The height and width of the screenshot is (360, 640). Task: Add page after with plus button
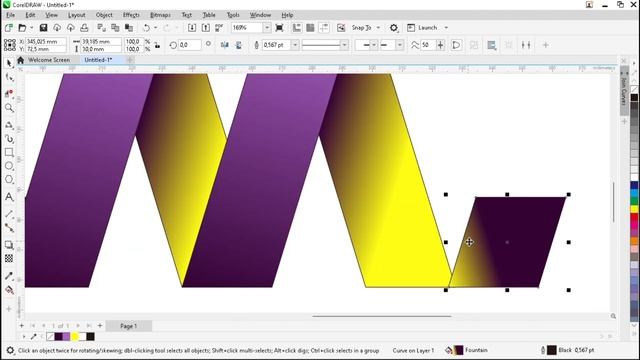(x=100, y=326)
